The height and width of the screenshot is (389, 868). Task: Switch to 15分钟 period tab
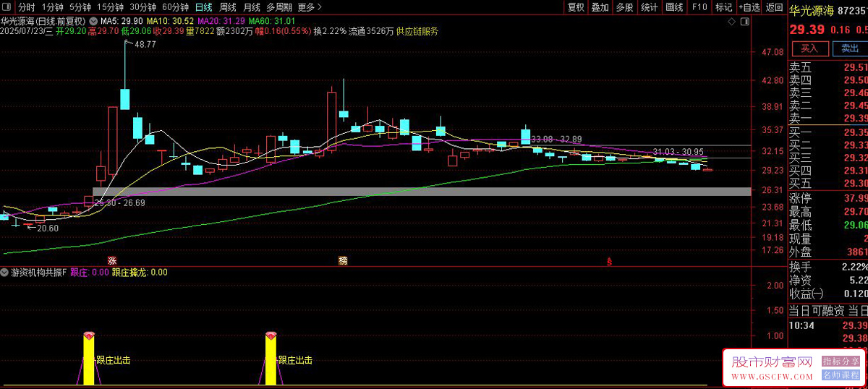110,7
